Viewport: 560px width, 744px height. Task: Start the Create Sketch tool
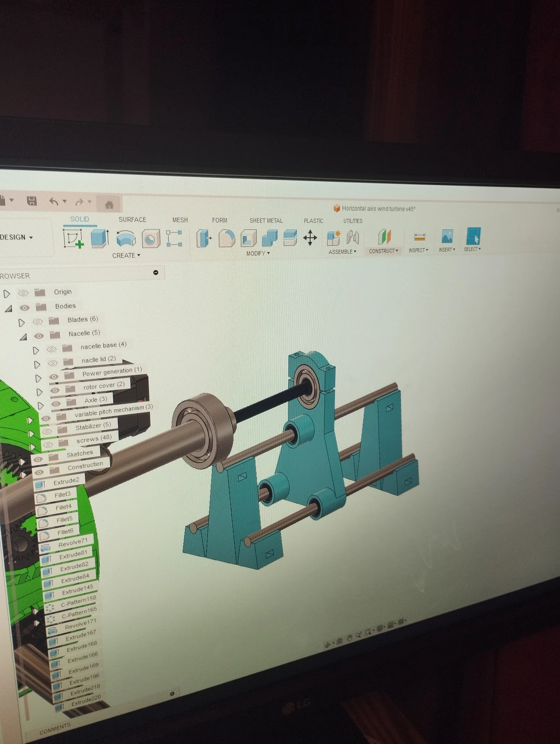tap(73, 238)
